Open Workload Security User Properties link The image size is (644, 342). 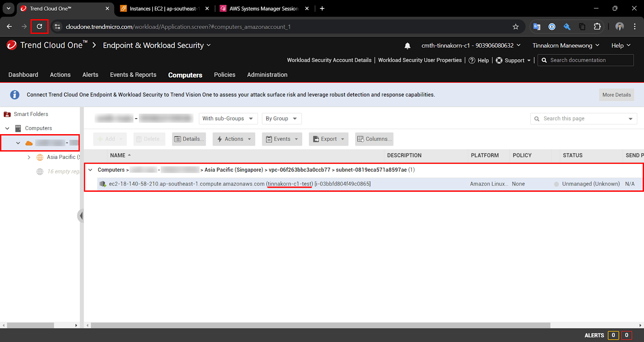tap(420, 60)
